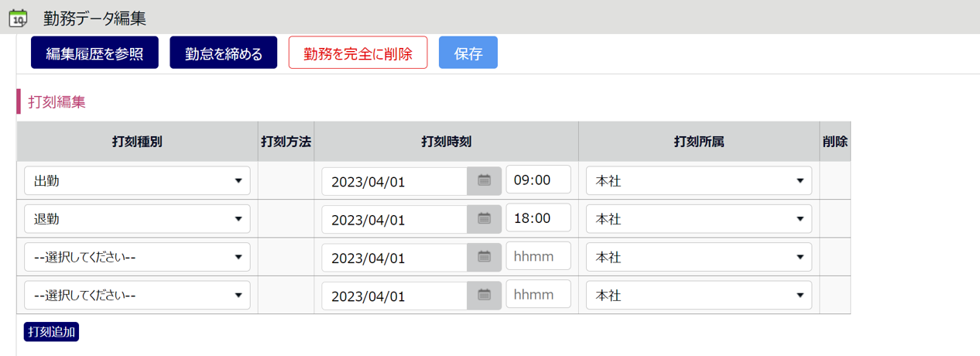
Task: Click the 編集履歴を参照 button
Action: pos(94,53)
